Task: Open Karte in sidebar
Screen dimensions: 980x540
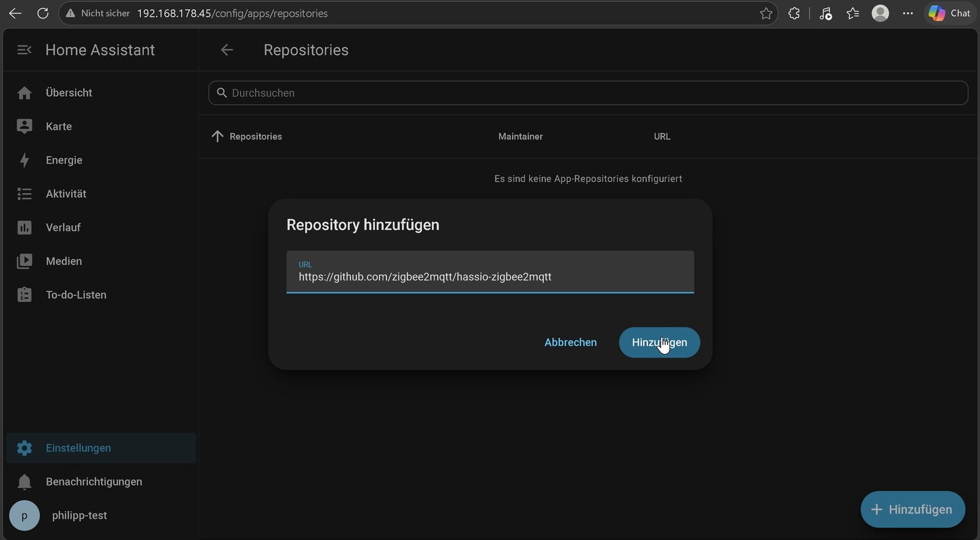Action: pos(101,126)
